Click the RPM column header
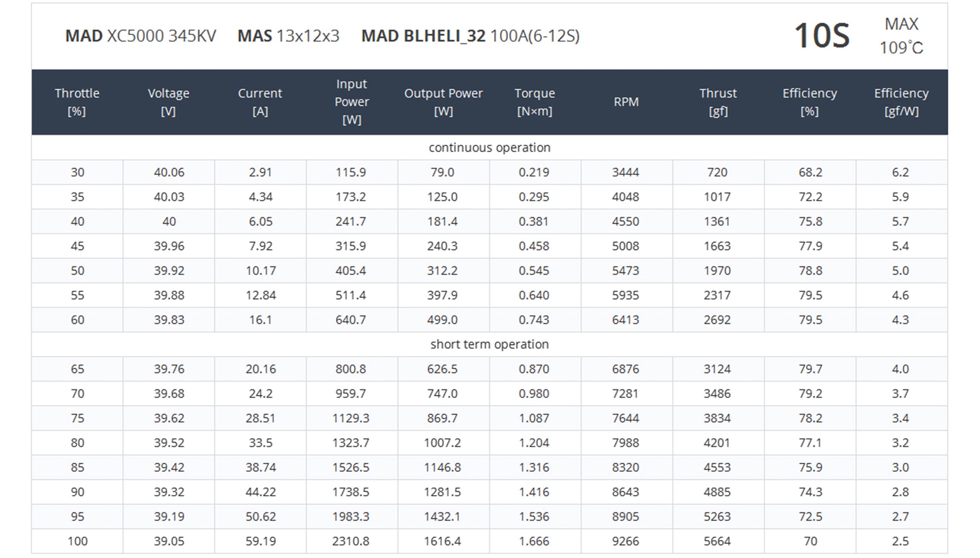 click(626, 102)
